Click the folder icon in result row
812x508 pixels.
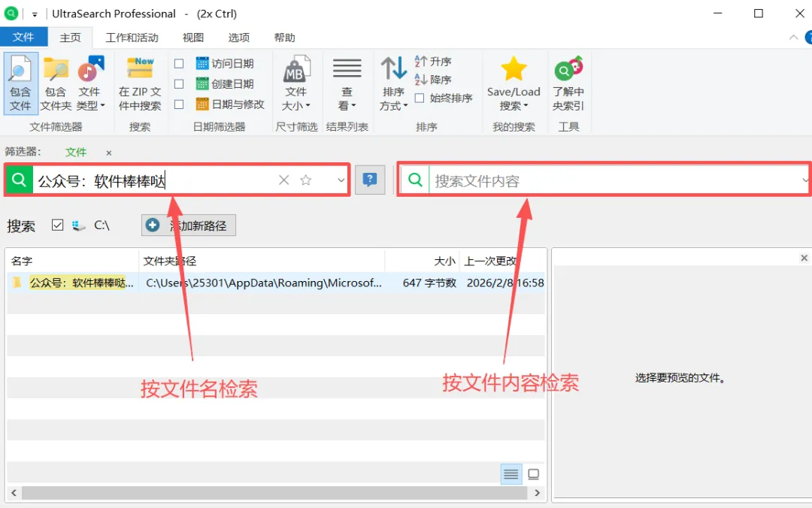click(17, 283)
